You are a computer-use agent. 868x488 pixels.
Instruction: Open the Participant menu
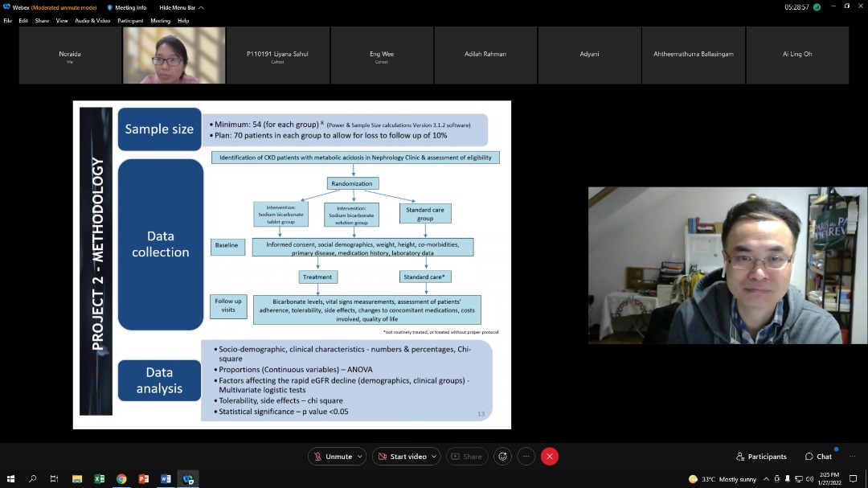click(130, 21)
